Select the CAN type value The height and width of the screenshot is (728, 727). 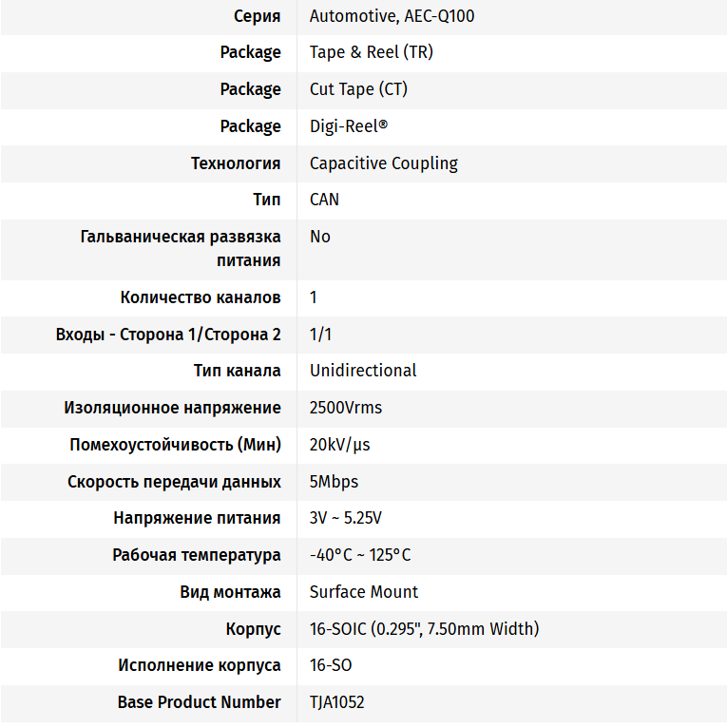tap(324, 200)
